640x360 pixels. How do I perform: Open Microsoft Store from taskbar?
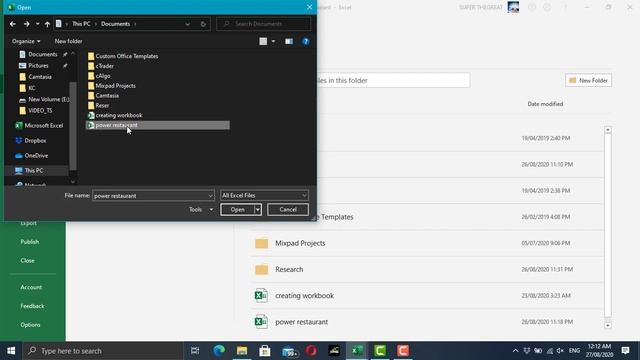pos(265,351)
